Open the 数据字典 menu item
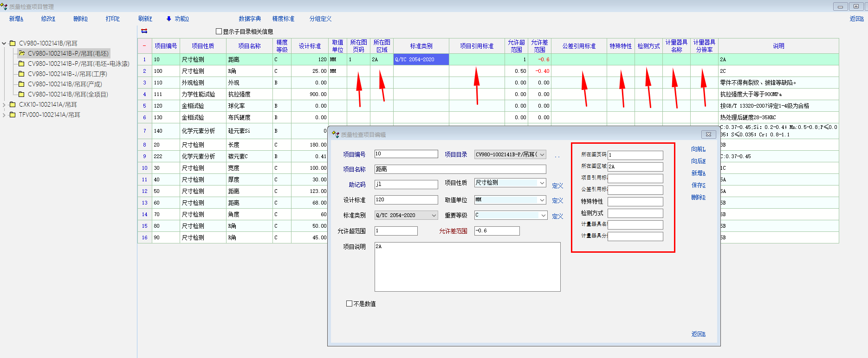The height and width of the screenshot is (358, 868). pyautogui.click(x=250, y=19)
